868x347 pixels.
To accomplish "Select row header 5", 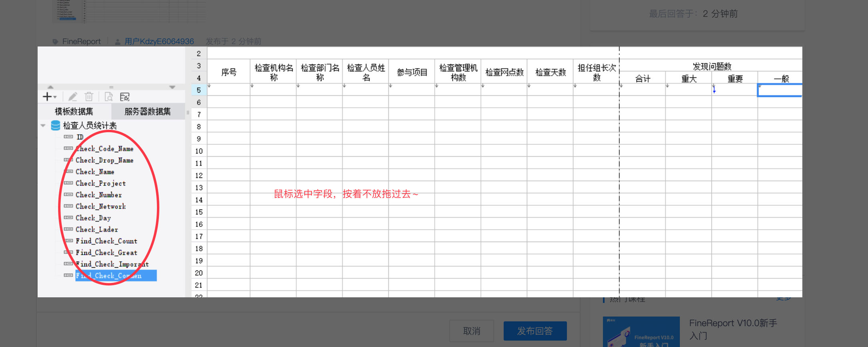I will click(199, 90).
